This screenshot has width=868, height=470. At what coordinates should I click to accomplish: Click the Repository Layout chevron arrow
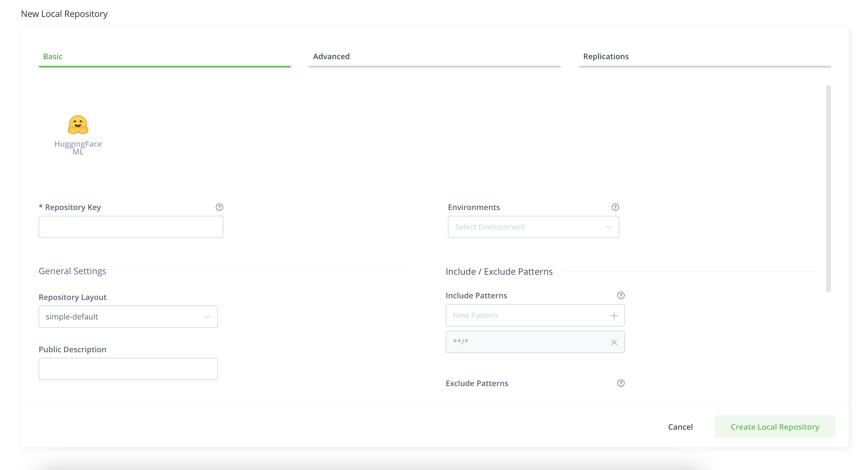207,317
